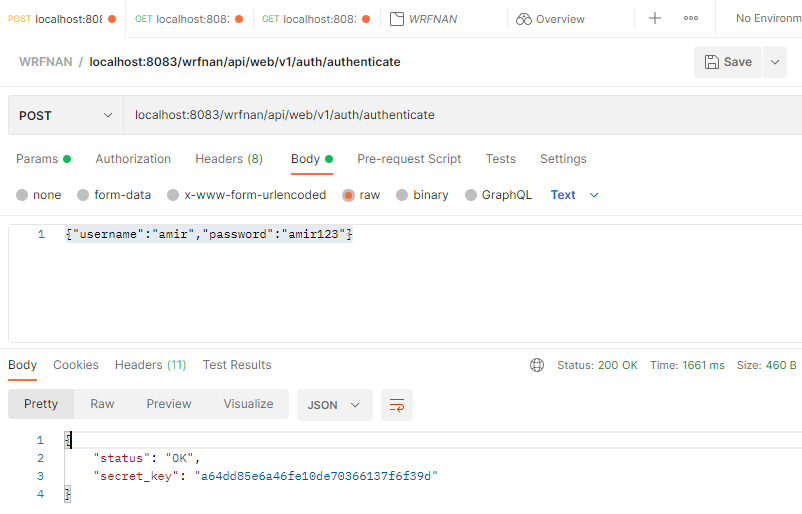Click the Time: 1661 ms value
The image size is (802, 514).
(x=703, y=365)
